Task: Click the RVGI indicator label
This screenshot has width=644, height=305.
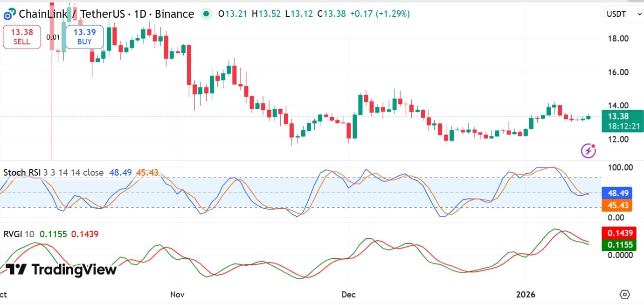Action: point(14,234)
